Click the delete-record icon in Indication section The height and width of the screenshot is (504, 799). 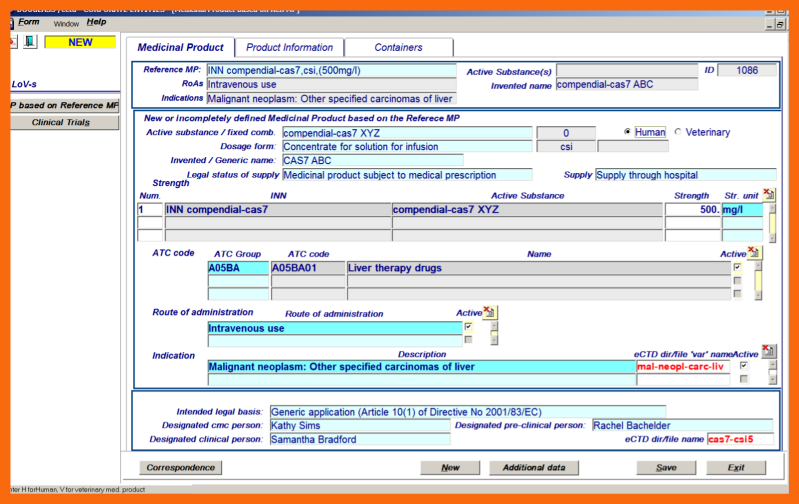tap(768, 351)
